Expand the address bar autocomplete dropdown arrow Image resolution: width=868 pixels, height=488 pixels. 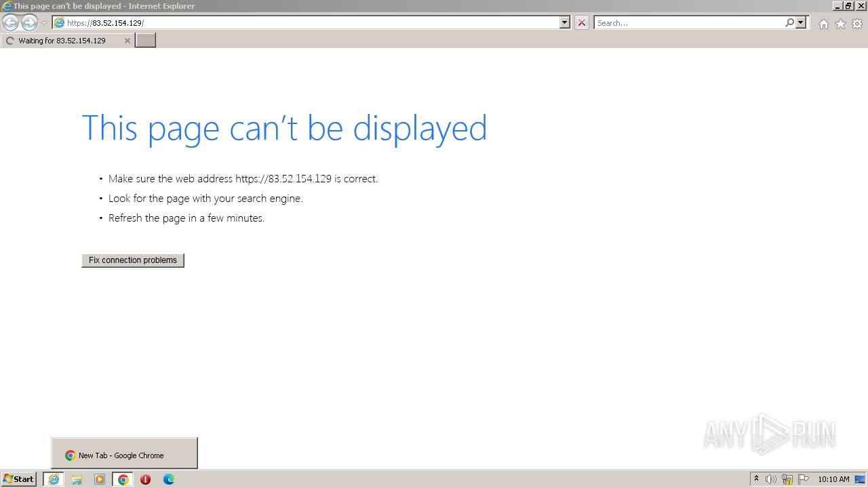click(x=565, y=22)
